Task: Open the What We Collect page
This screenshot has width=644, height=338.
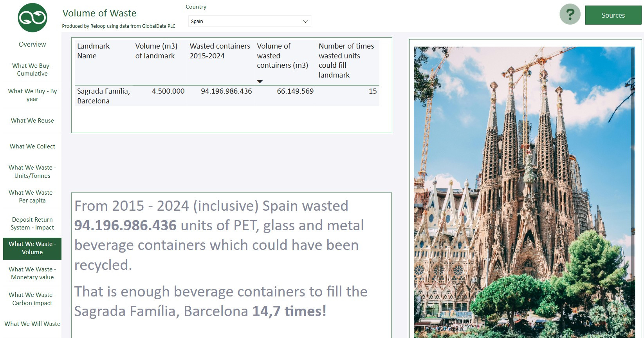Action: tap(32, 146)
